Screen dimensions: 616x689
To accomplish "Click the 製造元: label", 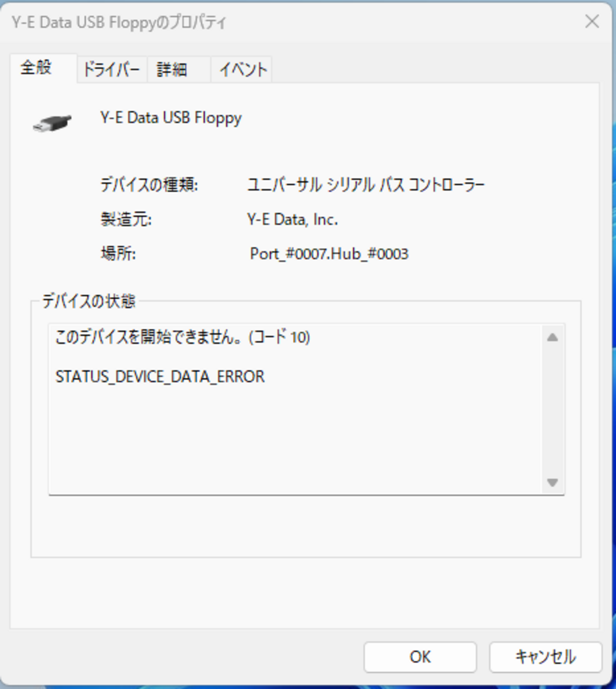I will point(126,220).
